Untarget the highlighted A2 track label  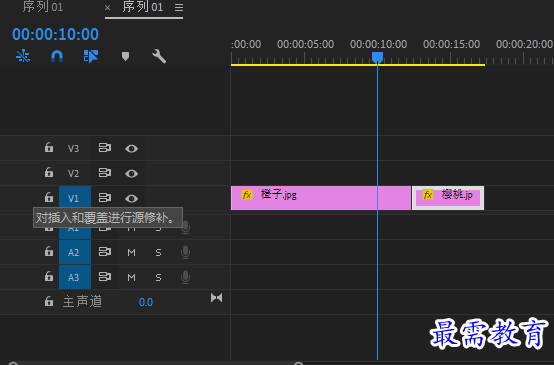pyautogui.click(x=75, y=252)
